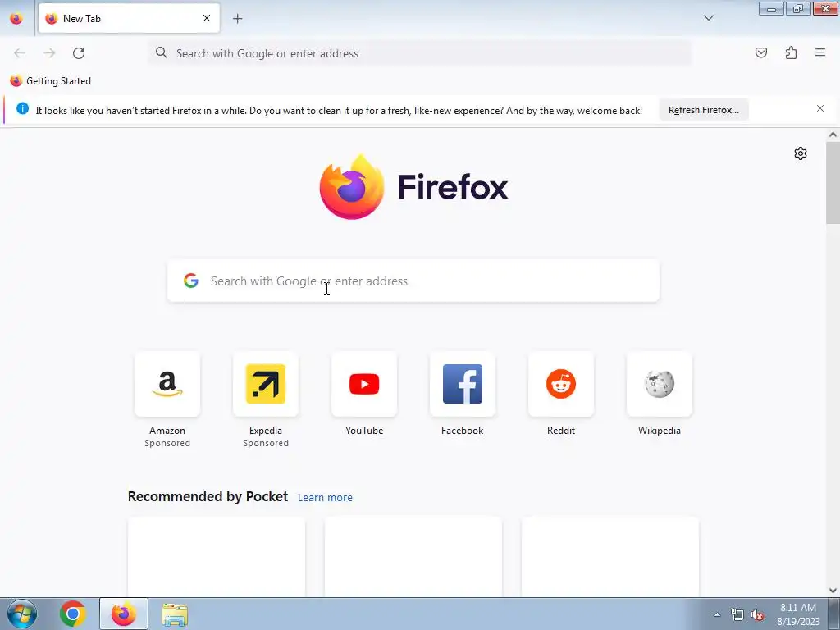The image size is (840, 630).
Task: Focus the page search box
Action: click(x=413, y=281)
